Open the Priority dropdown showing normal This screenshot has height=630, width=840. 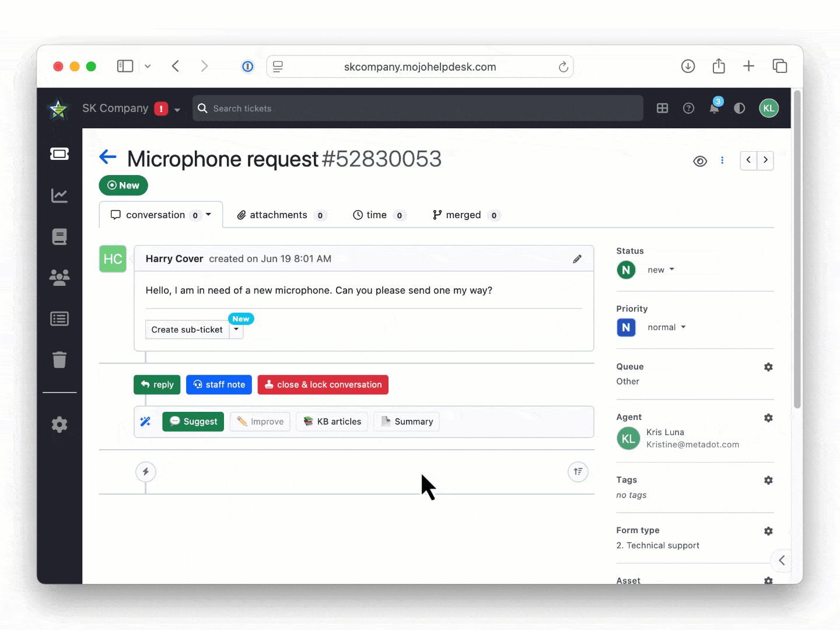(x=666, y=327)
